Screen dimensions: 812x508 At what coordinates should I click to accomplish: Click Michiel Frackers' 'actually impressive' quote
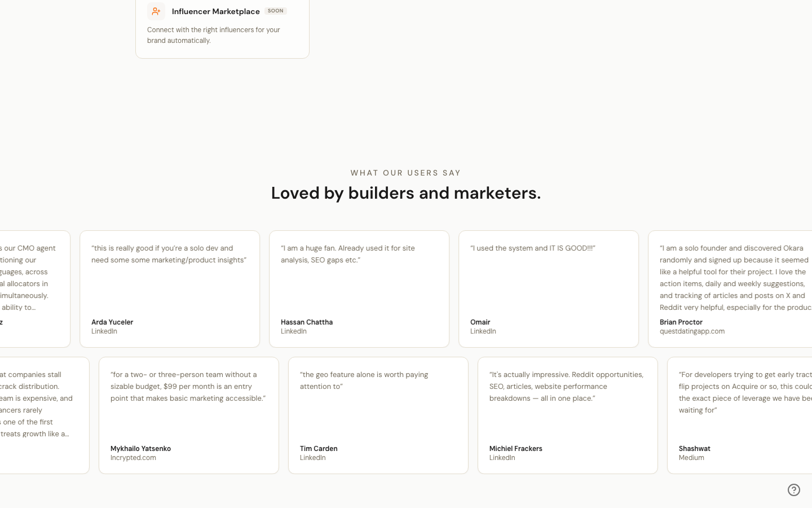(x=567, y=387)
